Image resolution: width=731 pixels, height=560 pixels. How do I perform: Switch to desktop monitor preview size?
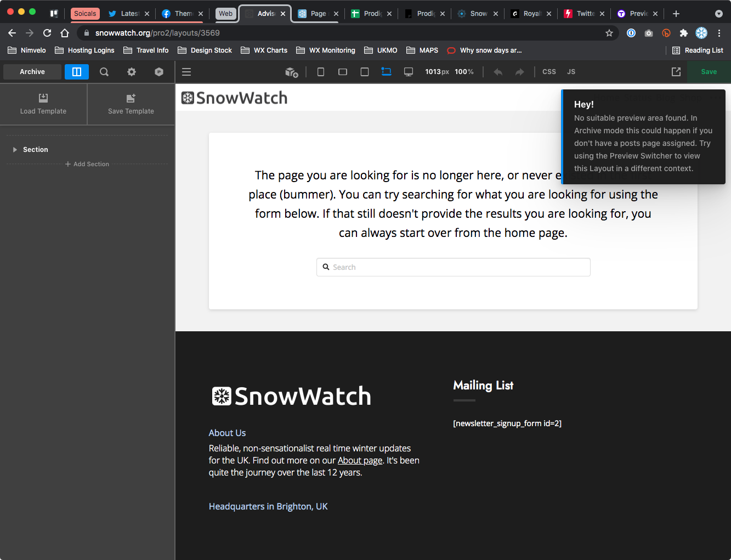pyautogui.click(x=409, y=72)
